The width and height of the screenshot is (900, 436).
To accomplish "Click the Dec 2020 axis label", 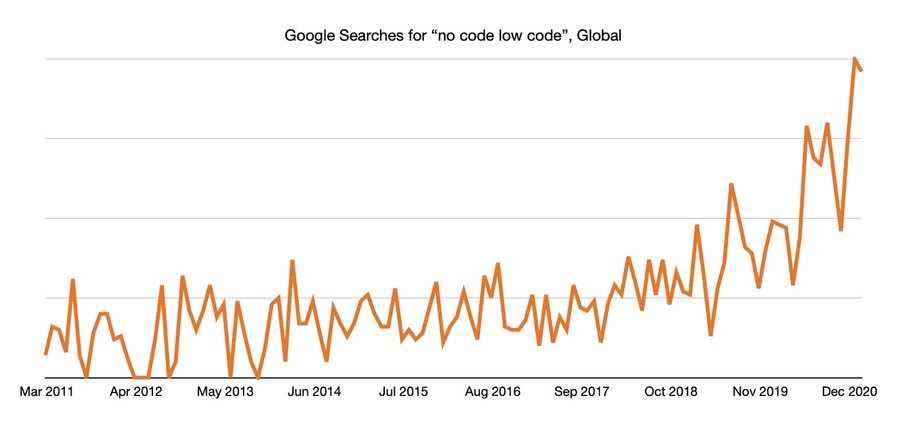I will pos(849,391).
